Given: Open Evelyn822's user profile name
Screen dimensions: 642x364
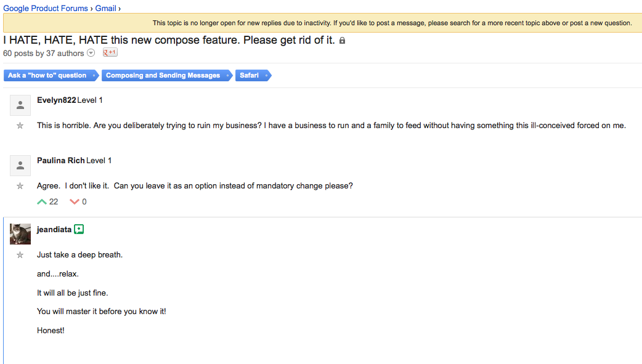Looking at the screenshot, I should click(57, 100).
